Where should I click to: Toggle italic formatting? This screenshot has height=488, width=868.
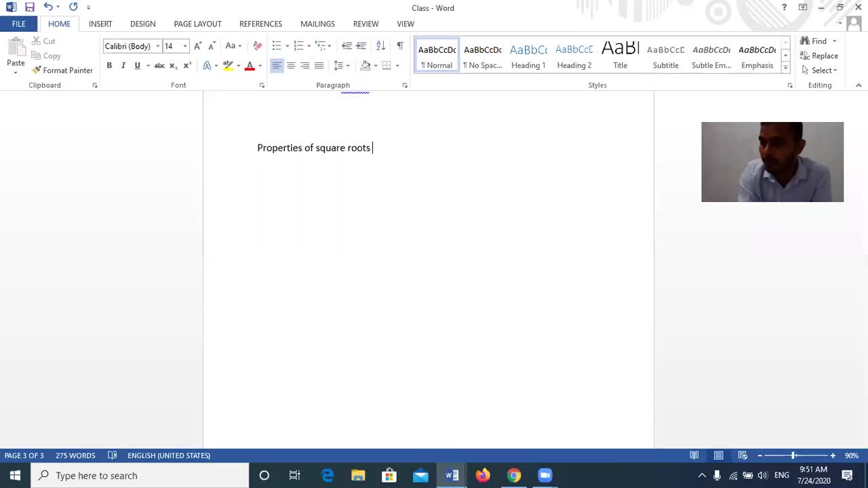123,66
